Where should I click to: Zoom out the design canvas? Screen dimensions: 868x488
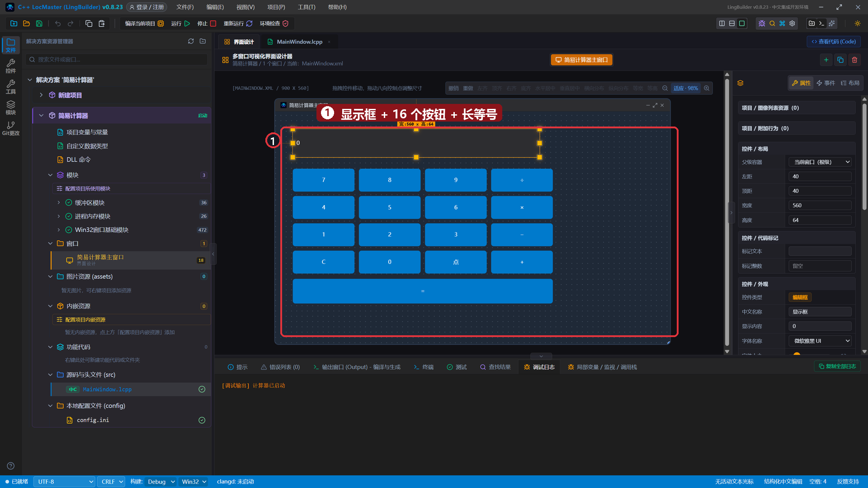tap(665, 88)
